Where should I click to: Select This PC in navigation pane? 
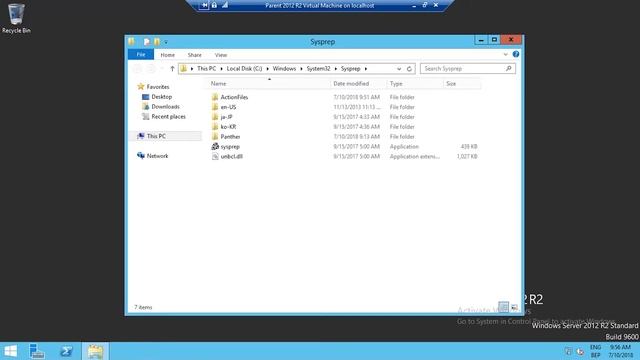[x=156, y=136]
